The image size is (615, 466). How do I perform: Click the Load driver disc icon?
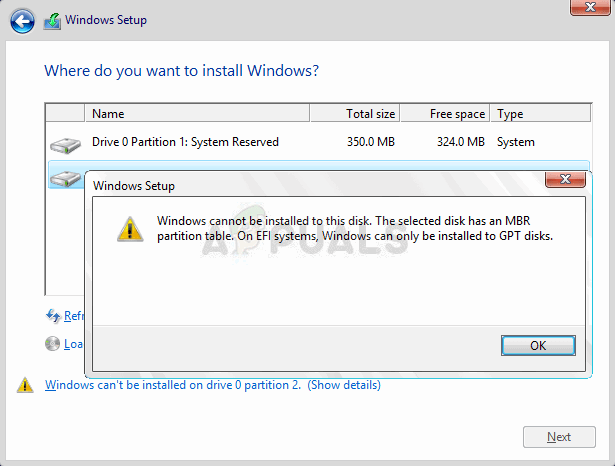(x=53, y=344)
